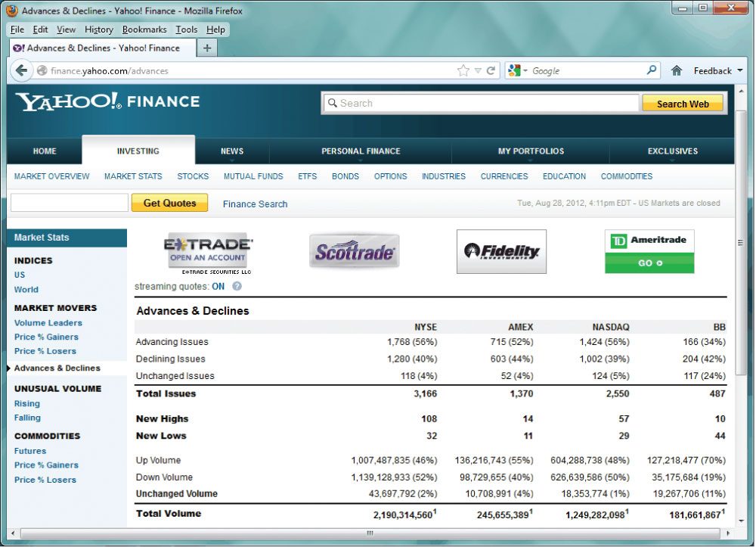This screenshot has height=547, width=756.
Task: Open the Bookmarks menu
Action: [144, 30]
